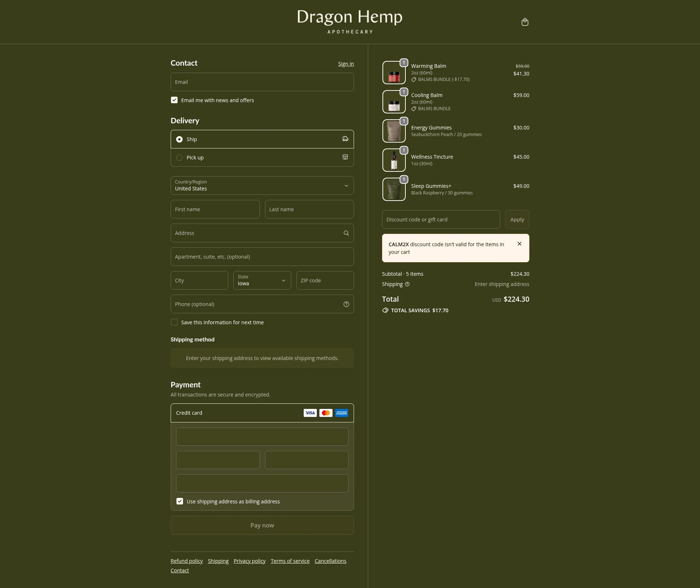Click the truck icon on the Ship option
Image resolution: width=700 pixels, height=588 pixels.
click(345, 139)
